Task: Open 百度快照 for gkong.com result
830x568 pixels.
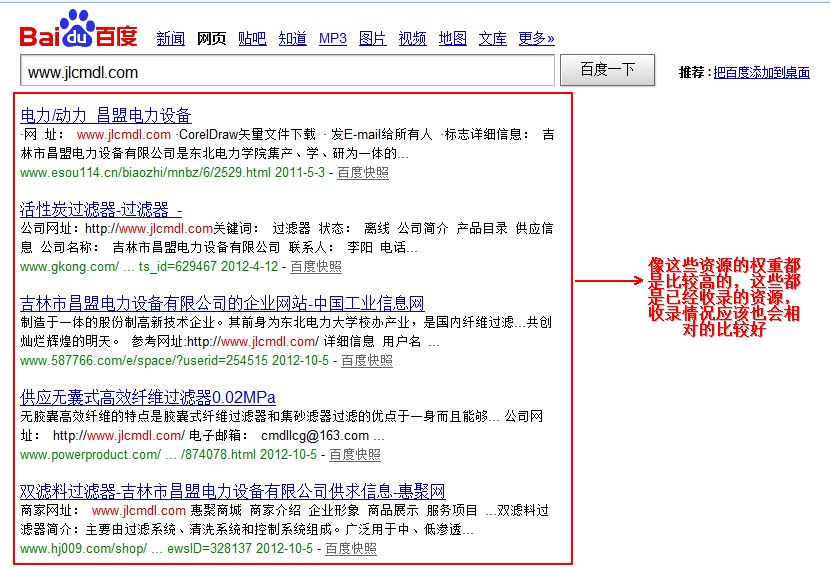Action: pos(316,267)
